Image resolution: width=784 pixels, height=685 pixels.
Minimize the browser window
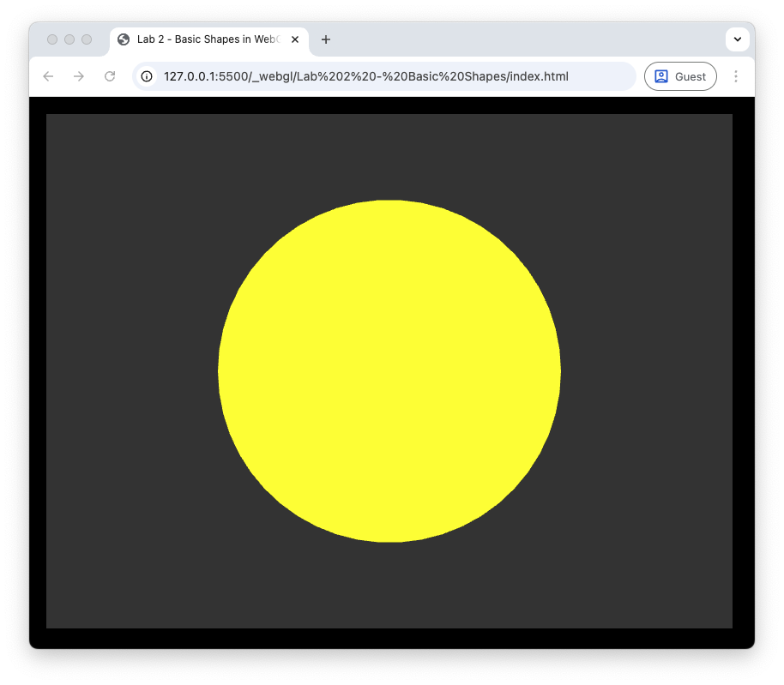point(69,39)
